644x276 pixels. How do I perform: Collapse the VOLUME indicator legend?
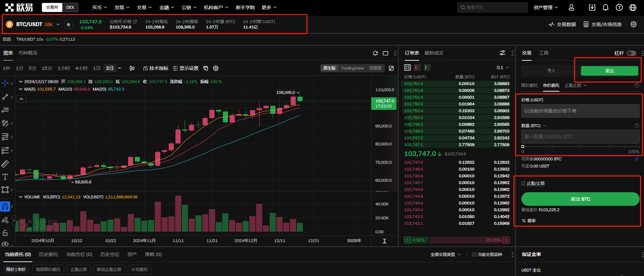tap(21, 197)
